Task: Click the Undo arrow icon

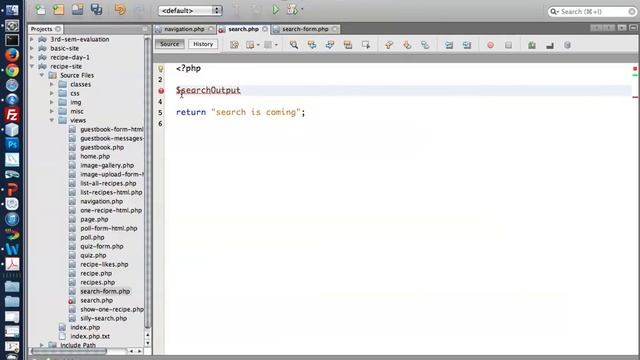Action: pos(120,9)
